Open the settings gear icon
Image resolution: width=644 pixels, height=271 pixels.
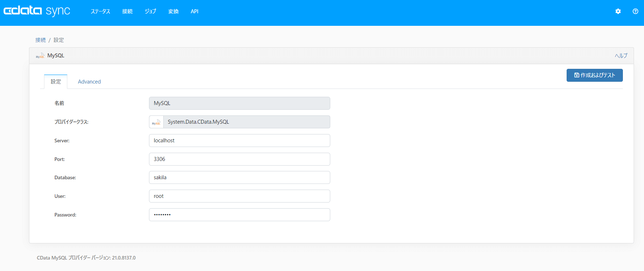click(618, 11)
